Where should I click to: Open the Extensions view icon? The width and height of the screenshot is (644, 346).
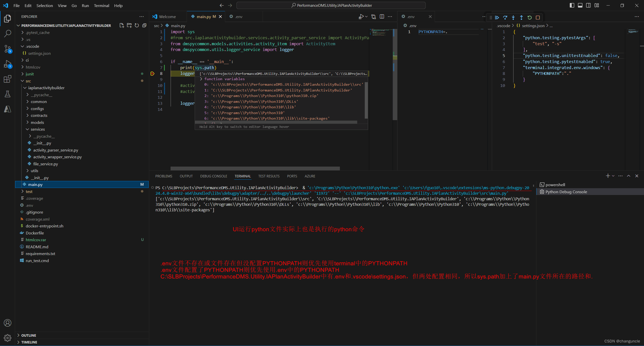8,79
